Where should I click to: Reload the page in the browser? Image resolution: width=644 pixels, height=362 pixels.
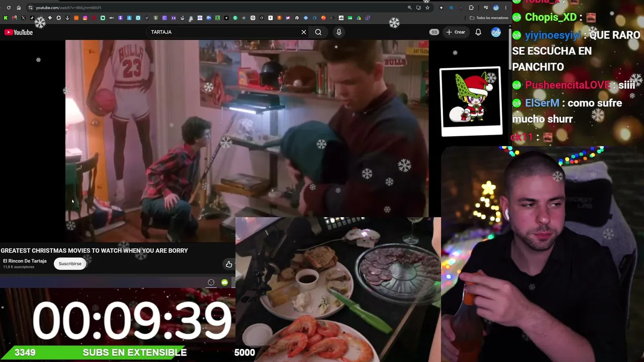coord(9,8)
